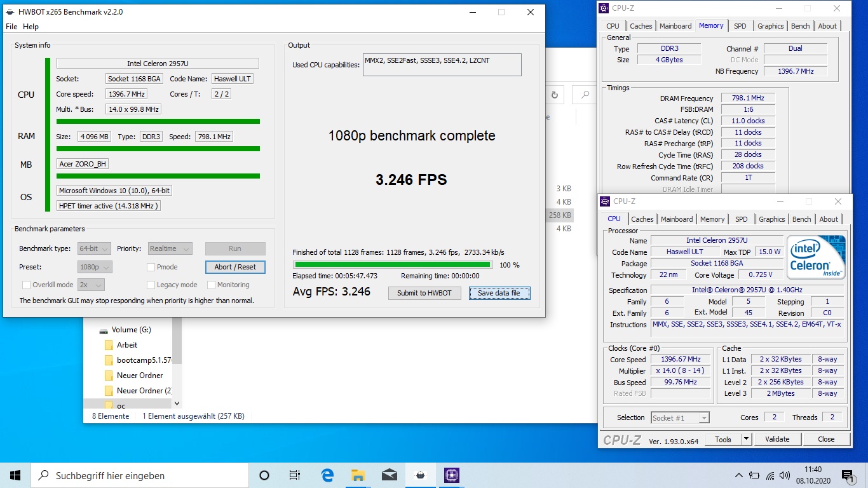Switch to Caches tab in Memory window
This screenshot has width=868, height=488.
[641, 26]
